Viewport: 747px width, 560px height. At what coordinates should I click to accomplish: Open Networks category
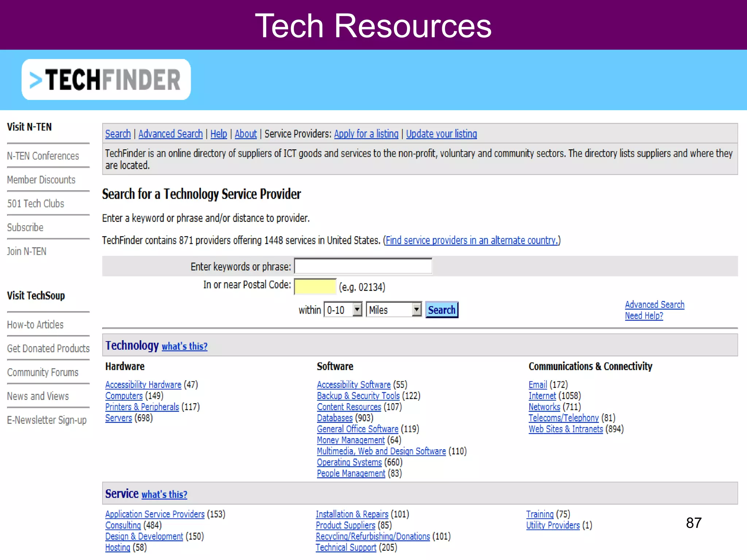[544, 407]
